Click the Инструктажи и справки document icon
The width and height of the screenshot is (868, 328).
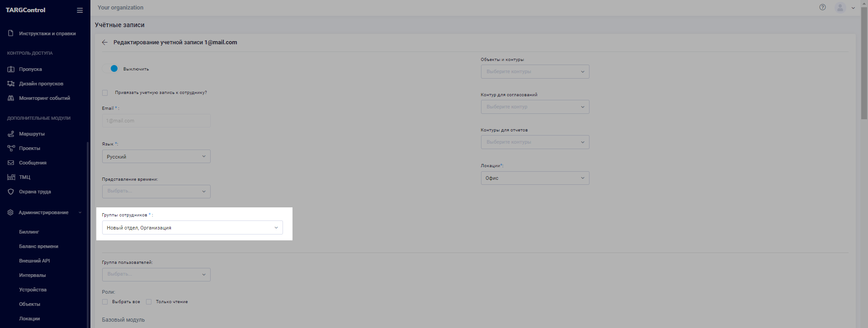tap(11, 33)
